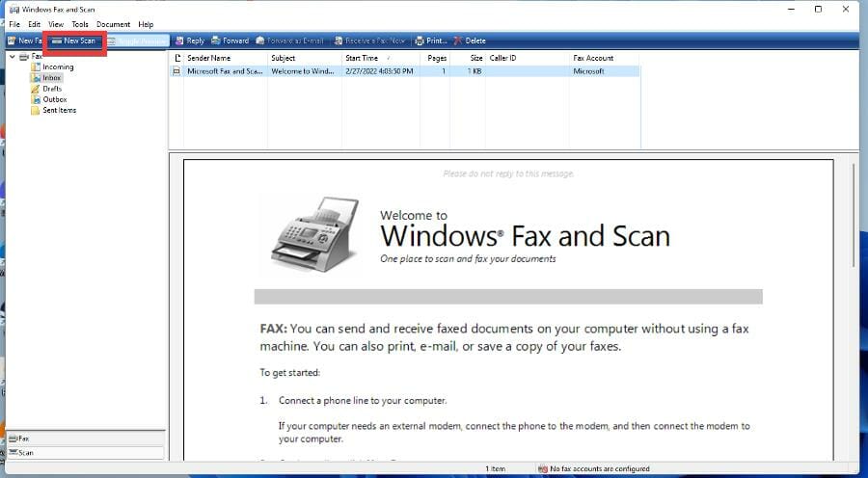Viewport: 868px width, 478px height.
Task: Open the Document menu
Action: pyautogui.click(x=114, y=24)
